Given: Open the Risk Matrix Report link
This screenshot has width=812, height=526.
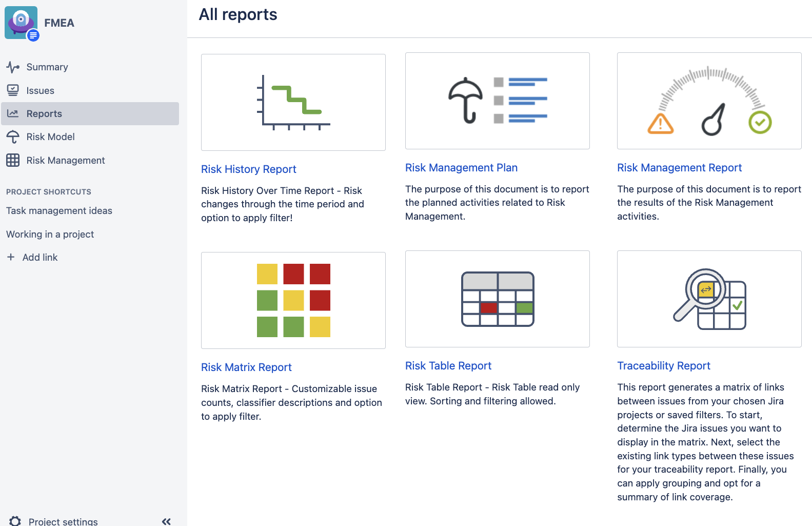Looking at the screenshot, I should (x=246, y=367).
